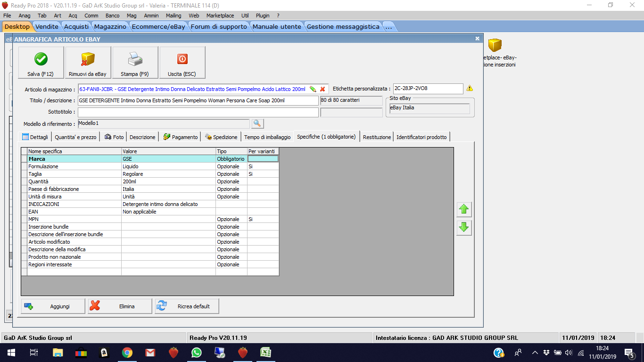Switch to the Foto tab
The width and height of the screenshot is (644, 362).
coord(114,137)
